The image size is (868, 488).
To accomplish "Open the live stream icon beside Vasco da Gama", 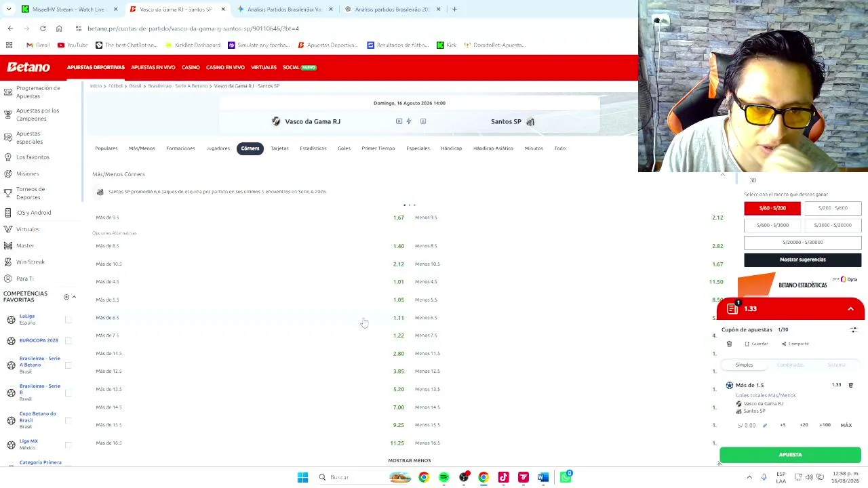I will click(x=399, y=121).
